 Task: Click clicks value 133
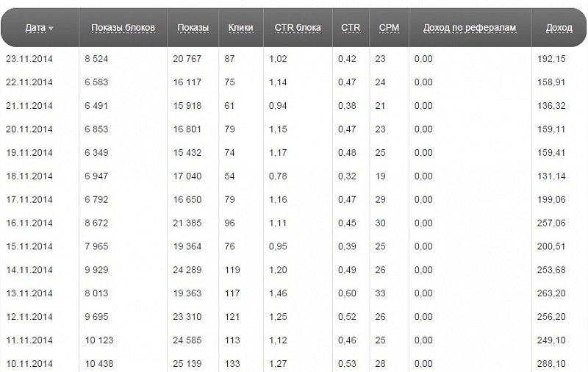click(232, 363)
